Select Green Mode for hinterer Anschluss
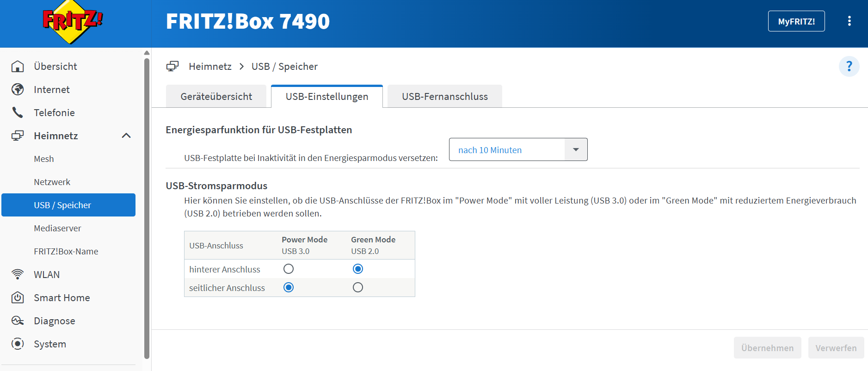This screenshot has height=371, width=868. 358,269
